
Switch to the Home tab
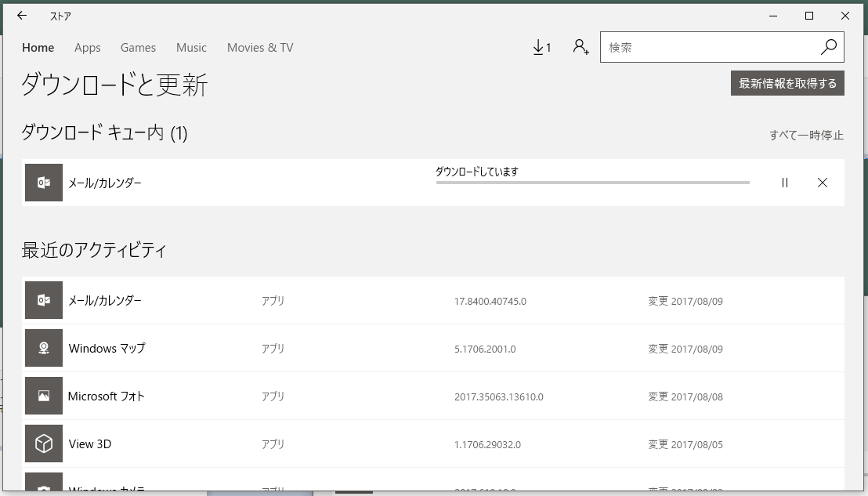pyautogui.click(x=38, y=48)
